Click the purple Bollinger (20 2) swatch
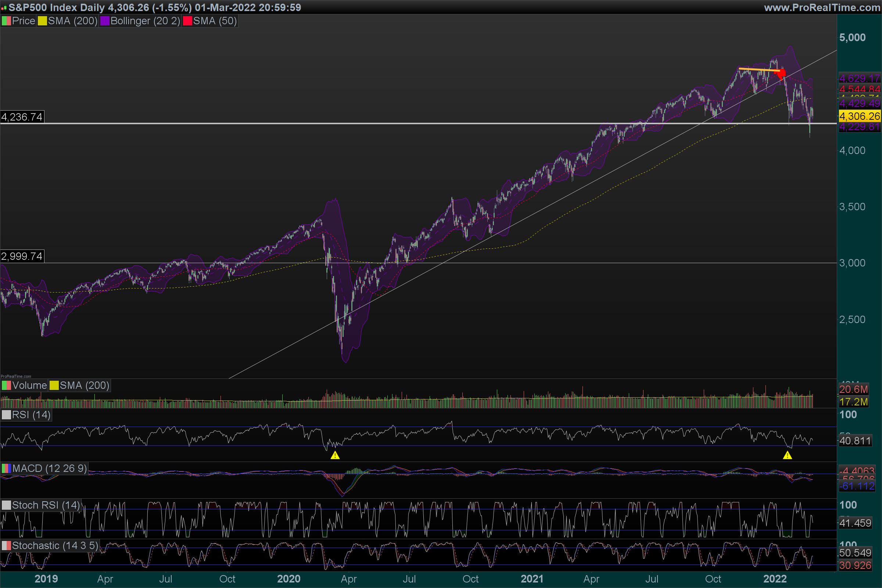Viewport: 882px width, 588px height. (x=105, y=21)
